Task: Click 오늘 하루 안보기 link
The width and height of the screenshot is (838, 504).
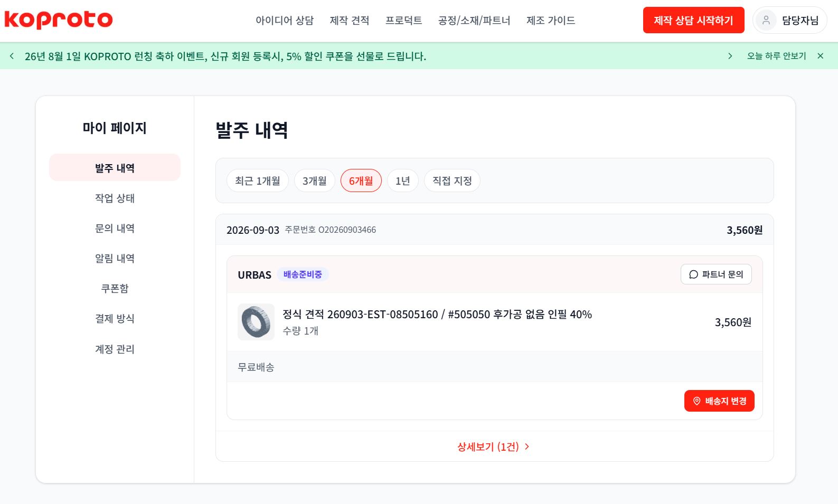Action: [x=776, y=56]
